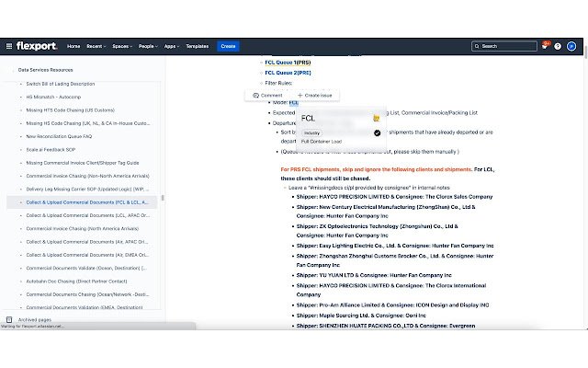588x368 pixels.
Task: Open Commercial Invoice Chasing (North America Arrivals)
Action: (83, 228)
